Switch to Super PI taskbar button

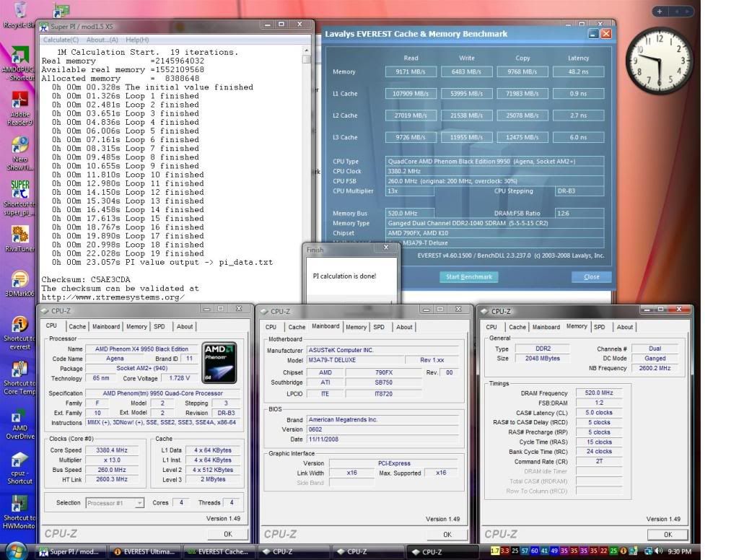[70, 551]
